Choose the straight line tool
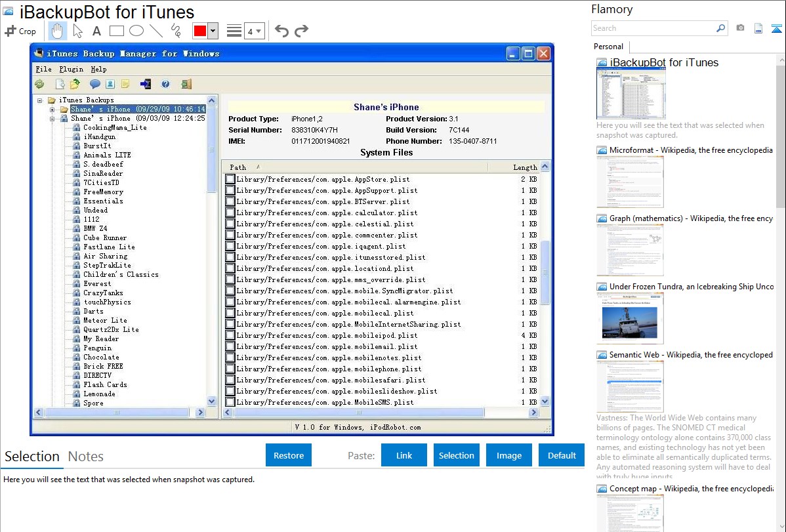 click(x=156, y=31)
